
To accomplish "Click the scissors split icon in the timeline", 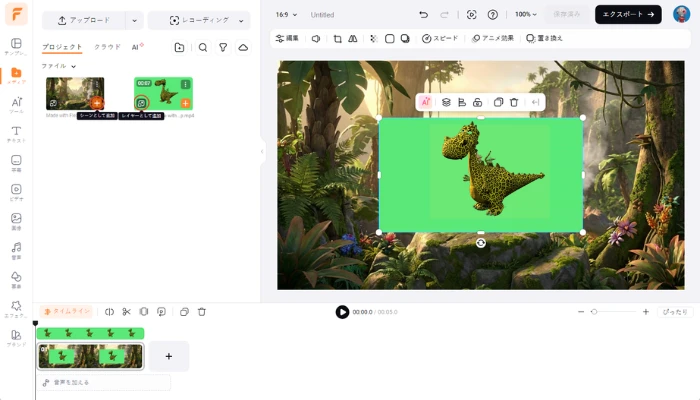I will [127, 312].
